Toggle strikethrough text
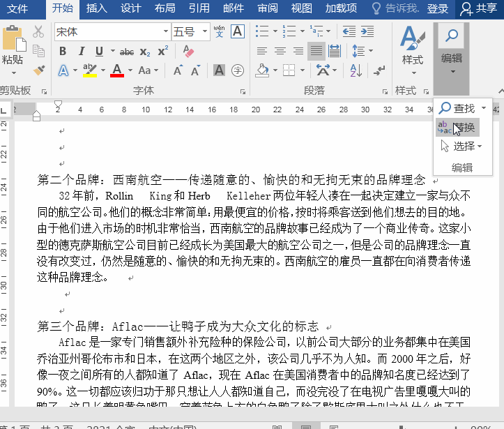 tap(127, 52)
